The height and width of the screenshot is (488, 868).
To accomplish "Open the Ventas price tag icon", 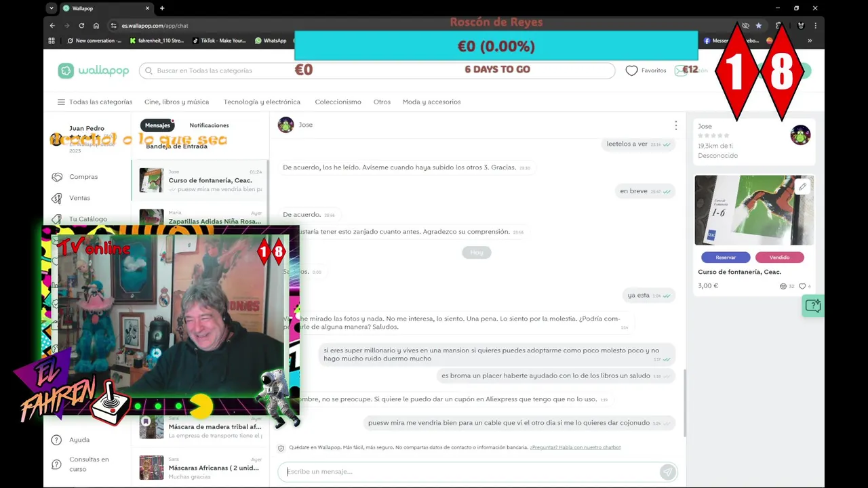I will pyautogui.click(x=57, y=198).
